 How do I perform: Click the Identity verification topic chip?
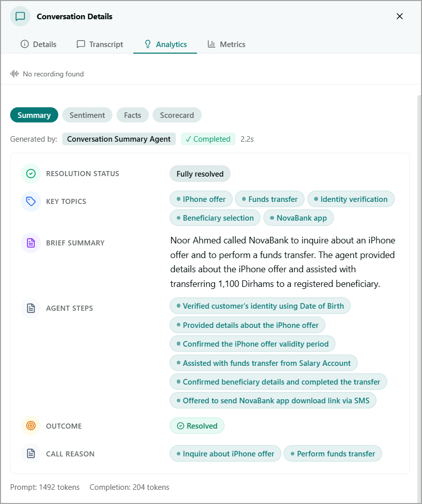(x=351, y=199)
